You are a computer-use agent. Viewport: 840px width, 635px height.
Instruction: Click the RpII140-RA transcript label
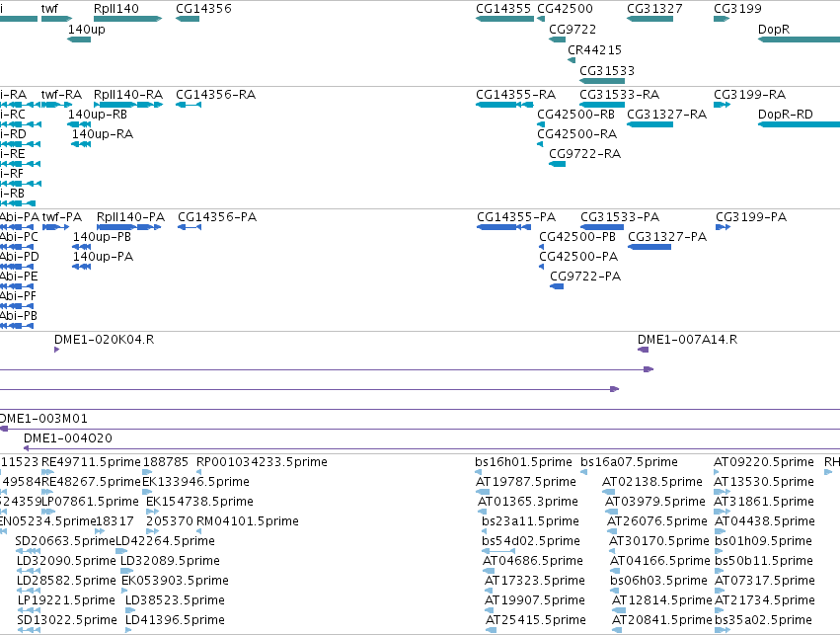pyautogui.click(x=128, y=95)
